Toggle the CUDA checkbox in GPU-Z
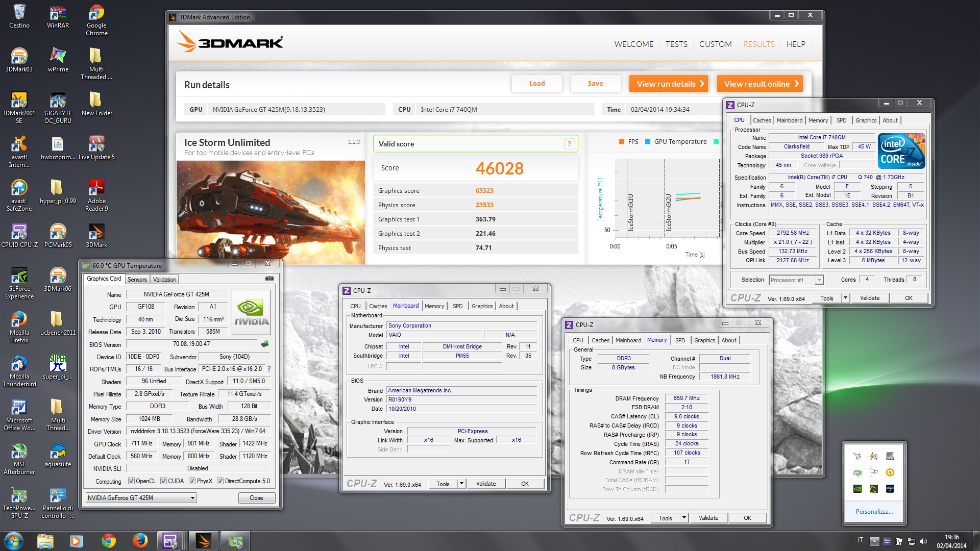The width and height of the screenshot is (980, 551). [x=163, y=481]
